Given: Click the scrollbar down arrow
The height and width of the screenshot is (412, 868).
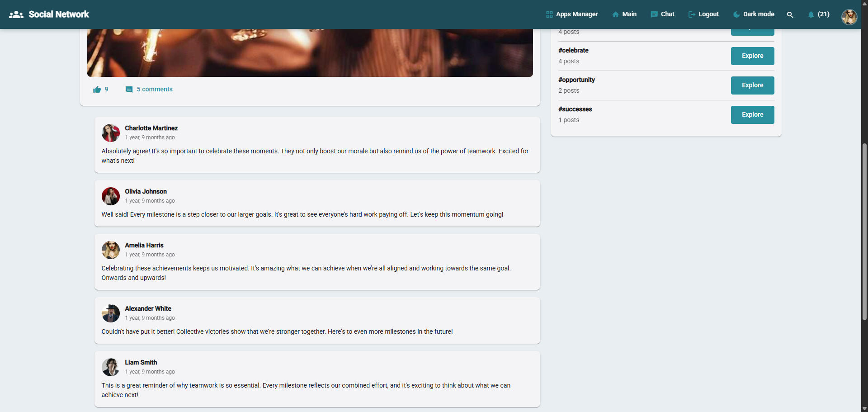Looking at the screenshot, I should click(x=864, y=408).
